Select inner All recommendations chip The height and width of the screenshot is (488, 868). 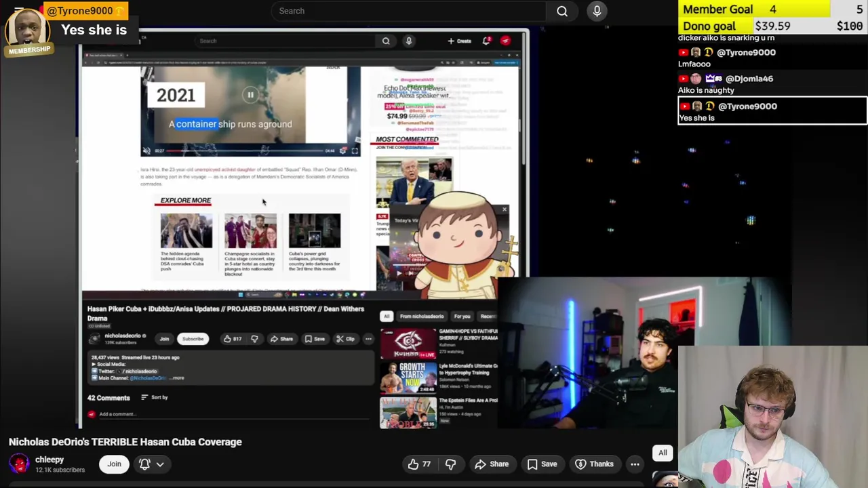point(387,317)
